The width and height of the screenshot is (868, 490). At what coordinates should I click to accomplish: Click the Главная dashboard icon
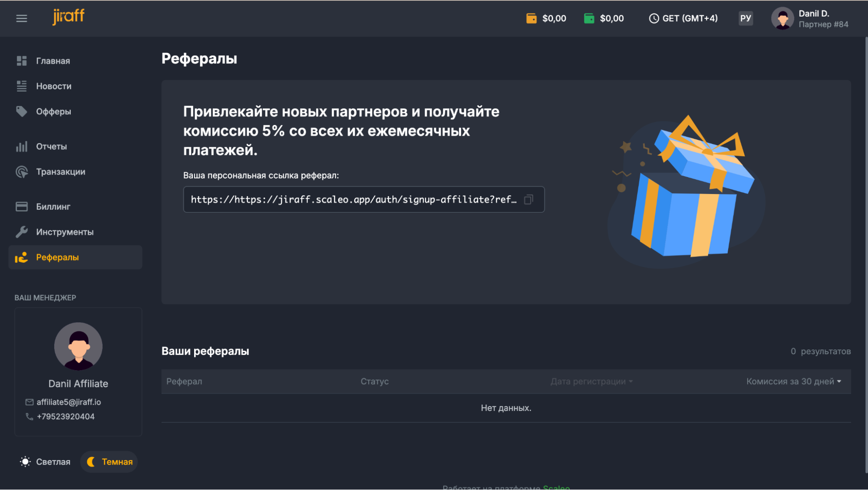tap(22, 61)
